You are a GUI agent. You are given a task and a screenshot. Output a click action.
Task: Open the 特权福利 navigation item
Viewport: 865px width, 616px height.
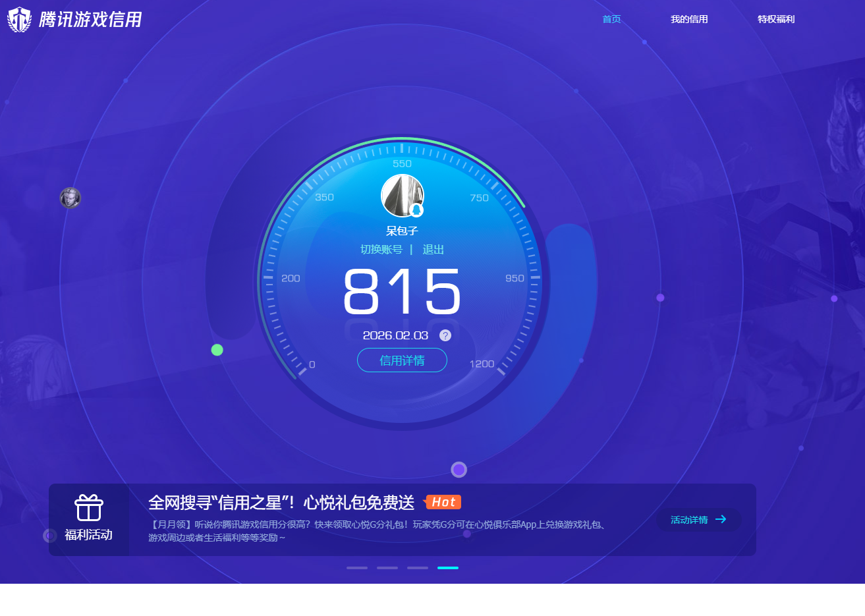[776, 19]
